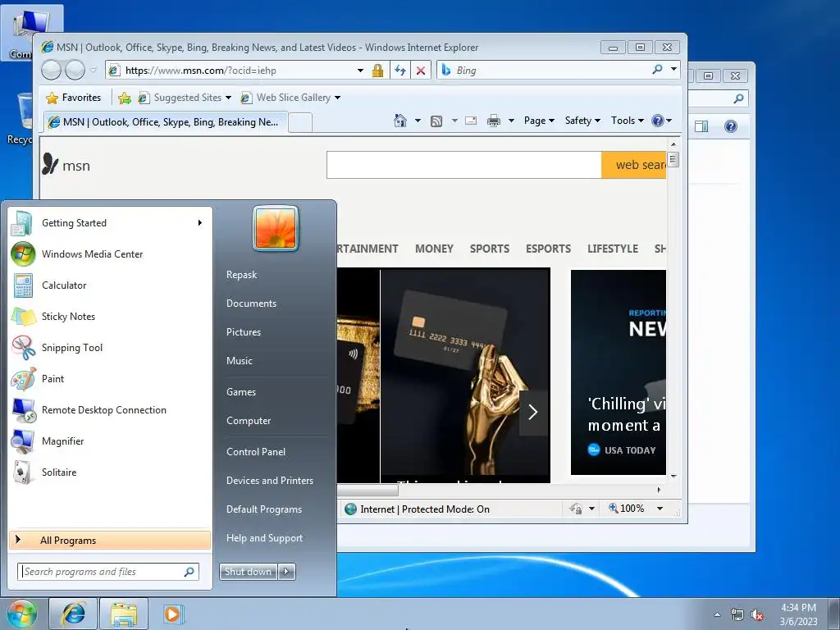
Task: Click the IE Home icon
Action: (x=400, y=121)
